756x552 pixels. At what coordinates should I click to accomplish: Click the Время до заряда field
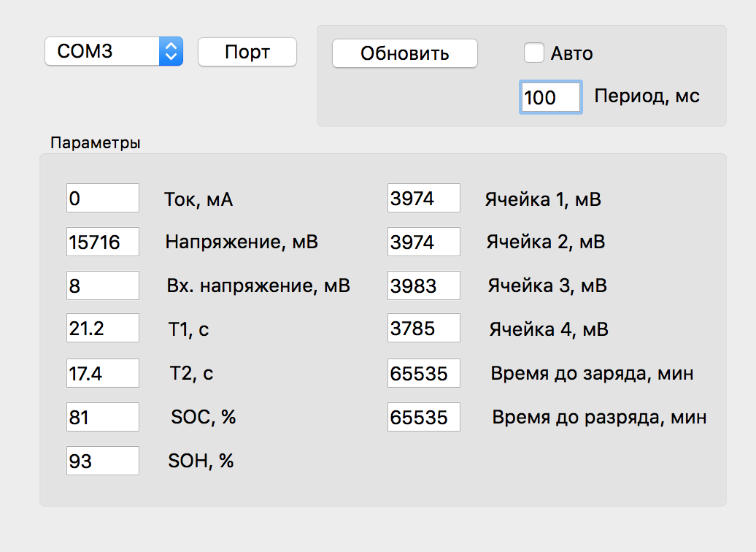pyautogui.click(x=423, y=373)
